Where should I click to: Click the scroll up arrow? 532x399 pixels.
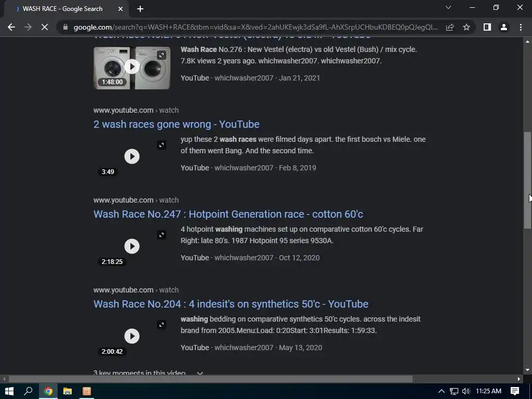[x=527, y=42]
